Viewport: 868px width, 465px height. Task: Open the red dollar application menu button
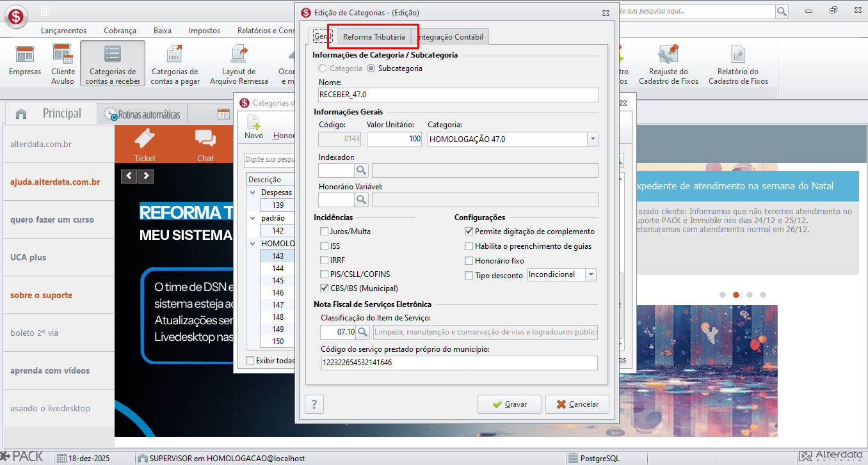point(16,15)
